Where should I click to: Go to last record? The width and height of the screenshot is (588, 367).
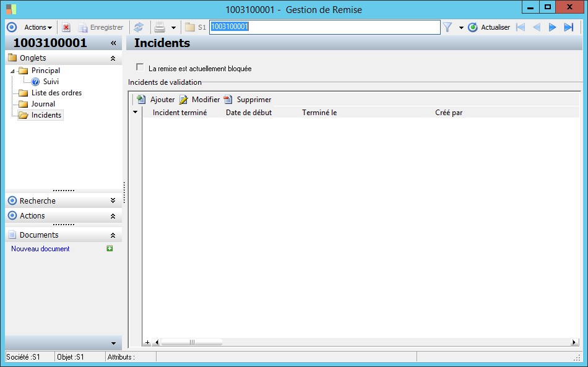[568, 27]
